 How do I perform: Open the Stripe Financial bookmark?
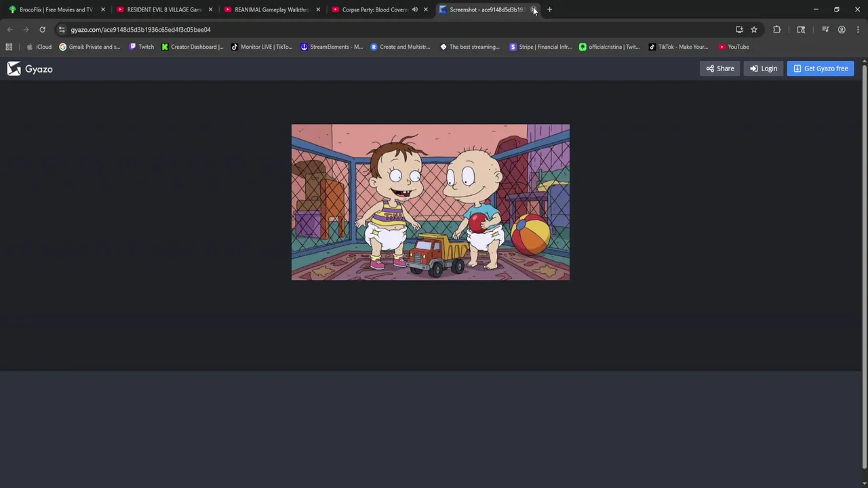click(540, 47)
